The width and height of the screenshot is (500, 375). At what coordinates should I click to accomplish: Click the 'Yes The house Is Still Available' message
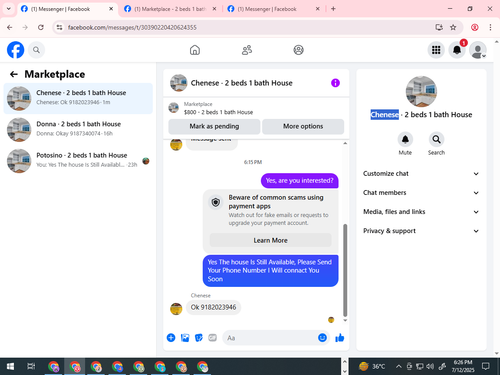[x=270, y=271]
